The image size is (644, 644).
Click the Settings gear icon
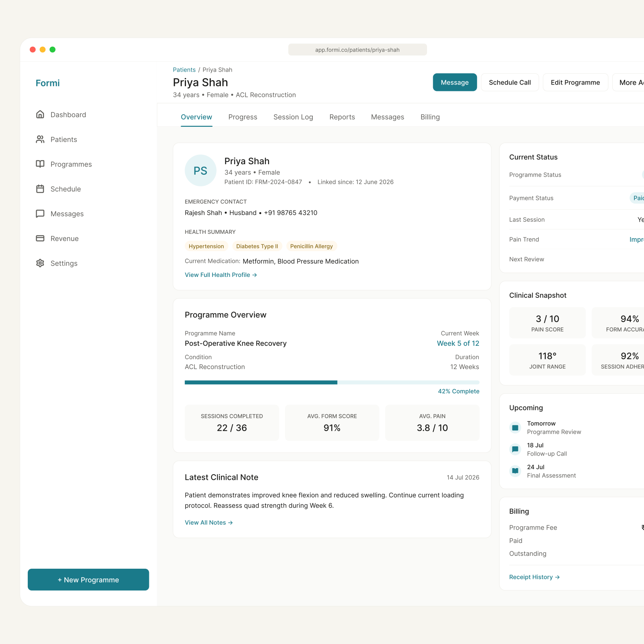click(40, 263)
